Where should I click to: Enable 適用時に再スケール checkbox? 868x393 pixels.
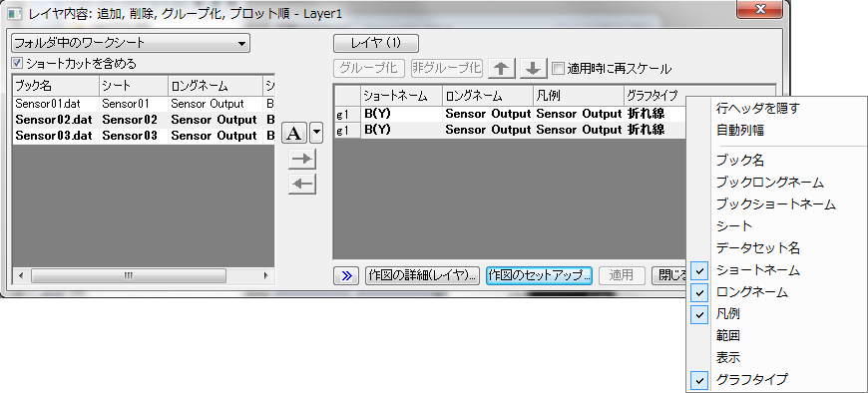tap(558, 69)
